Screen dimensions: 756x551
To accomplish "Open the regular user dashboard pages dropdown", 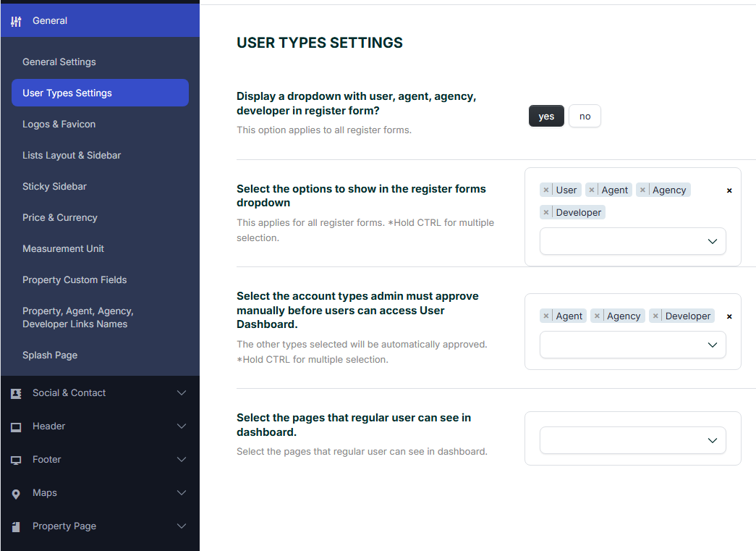I will pos(632,440).
